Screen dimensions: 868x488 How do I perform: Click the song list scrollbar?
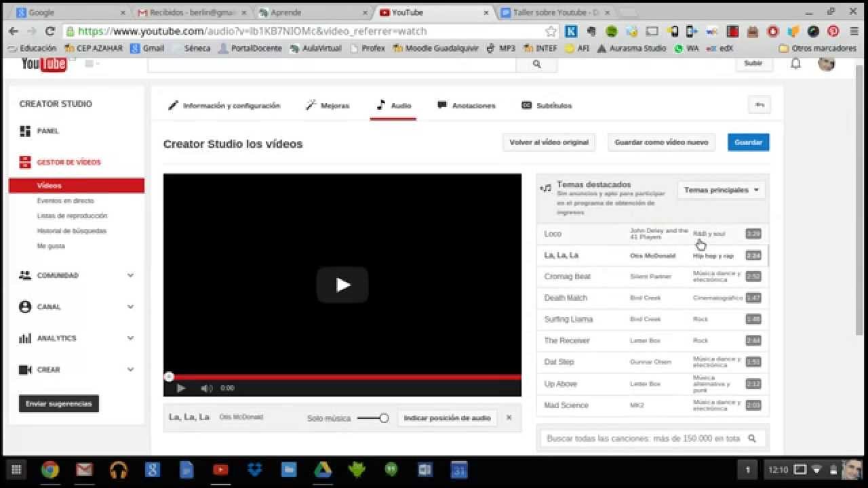point(768,256)
